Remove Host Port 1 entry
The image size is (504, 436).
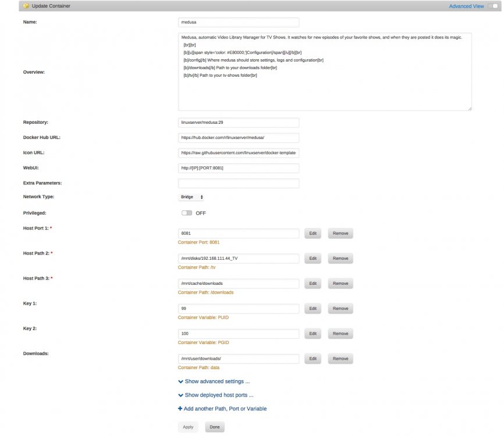pyautogui.click(x=340, y=234)
